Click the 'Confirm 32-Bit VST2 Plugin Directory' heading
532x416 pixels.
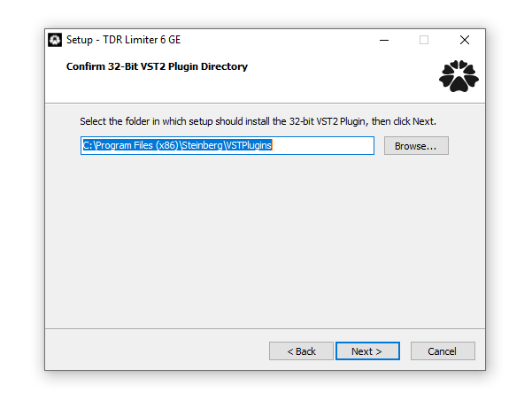157,66
